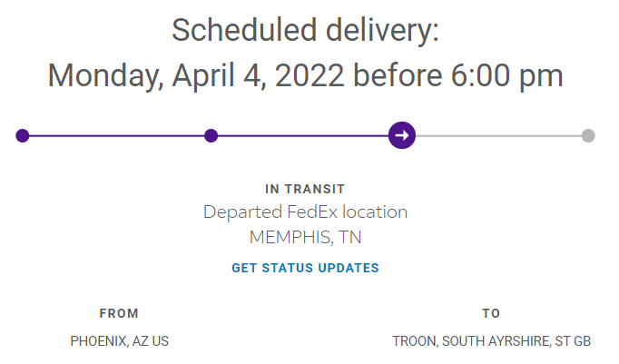Select the MEMPHIS, TN location text
619x364 pixels.
pyautogui.click(x=305, y=238)
